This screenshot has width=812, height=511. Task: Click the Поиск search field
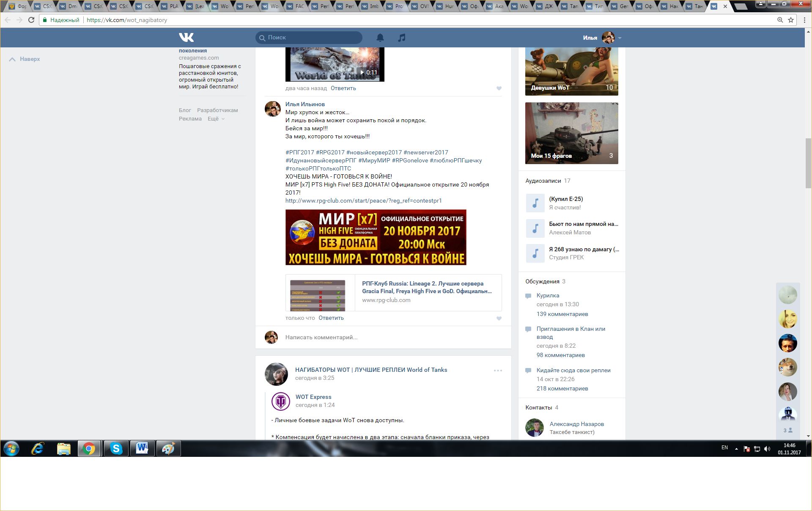(x=309, y=38)
